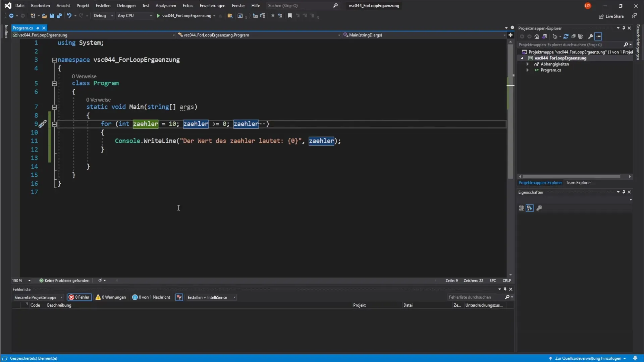Image resolution: width=644 pixels, height=362 pixels.
Task: Open properties via the wrench icon in explorer toolbar
Action: 591,37
